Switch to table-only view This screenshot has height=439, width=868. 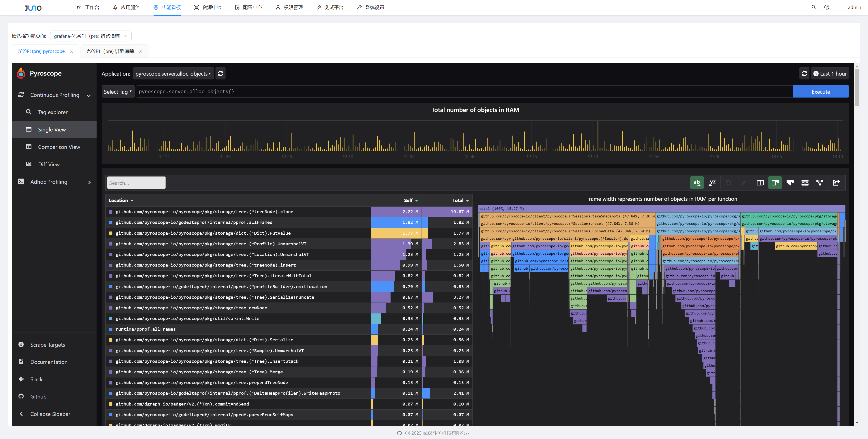pos(760,182)
